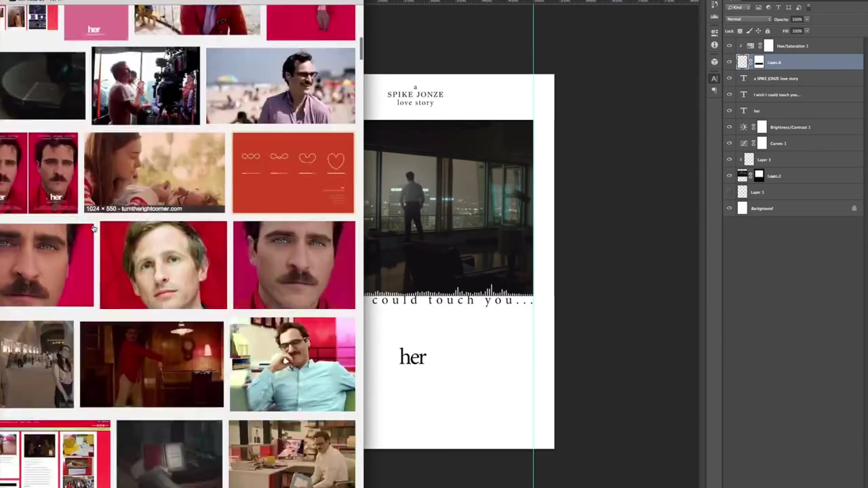The width and height of the screenshot is (868, 488).
Task: Open the History panel icon in the dock
Action: [714, 5]
